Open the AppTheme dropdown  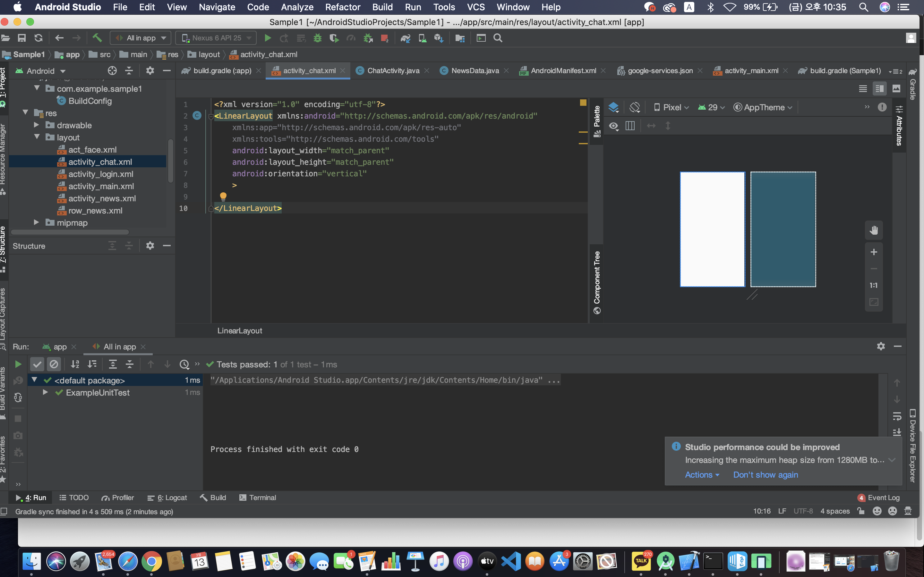[x=763, y=107]
